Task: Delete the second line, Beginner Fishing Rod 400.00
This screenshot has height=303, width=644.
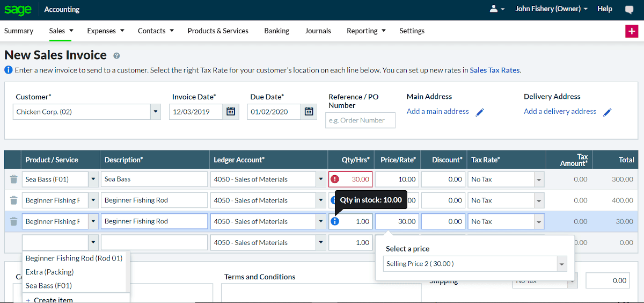Action: click(x=13, y=200)
